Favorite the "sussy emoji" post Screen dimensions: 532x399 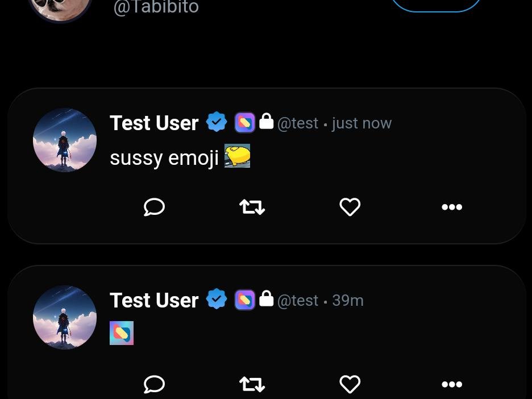pyautogui.click(x=350, y=207)
